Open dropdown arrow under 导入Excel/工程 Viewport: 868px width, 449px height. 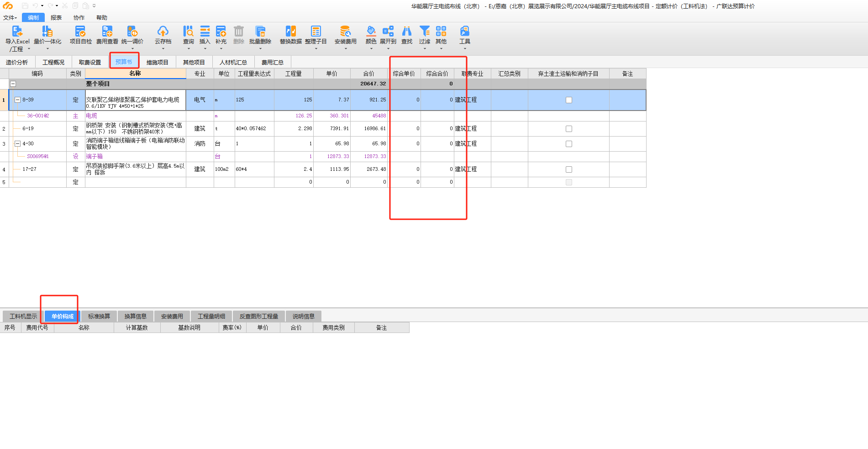[29, 49]
